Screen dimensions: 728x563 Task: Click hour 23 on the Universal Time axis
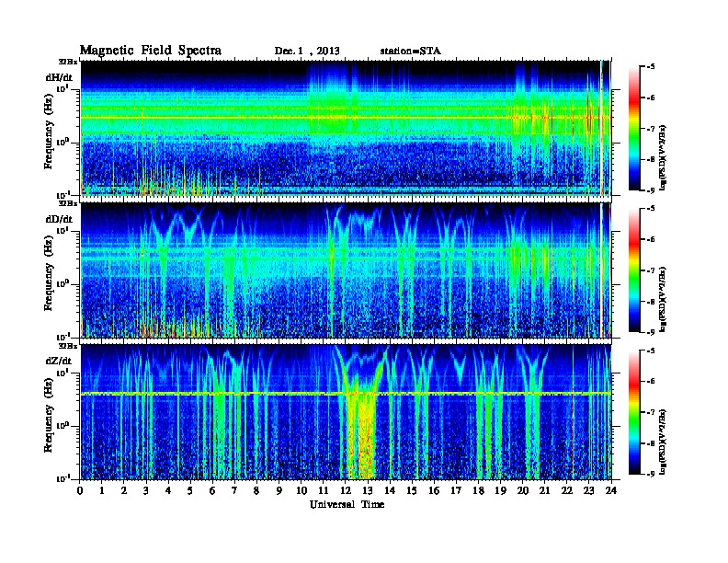pyautogui.click(x=589, y=490)
